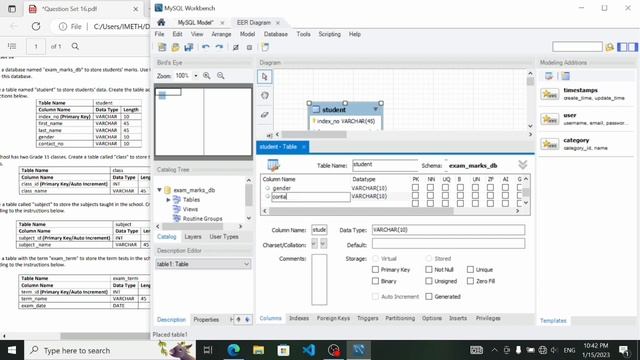Screen dimensions: 640x360
Task: Click the user template icon
Action: coord(549,119)
